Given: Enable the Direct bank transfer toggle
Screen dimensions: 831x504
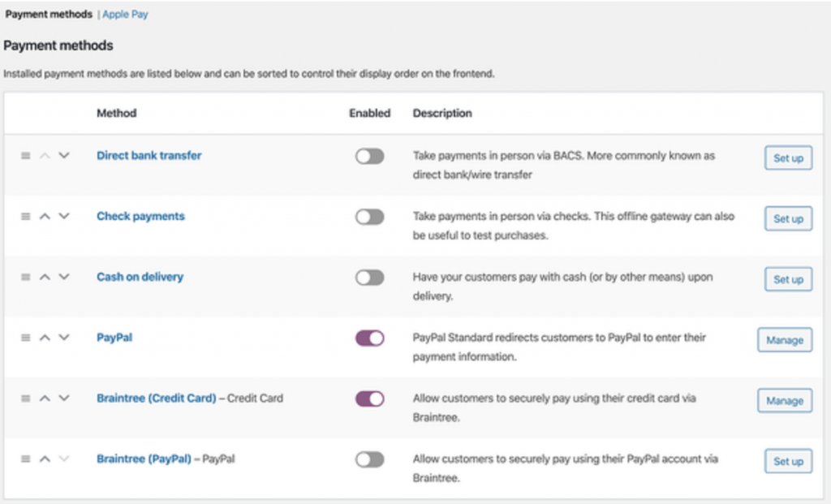Looking at the screenshot, I should point(369,157).
